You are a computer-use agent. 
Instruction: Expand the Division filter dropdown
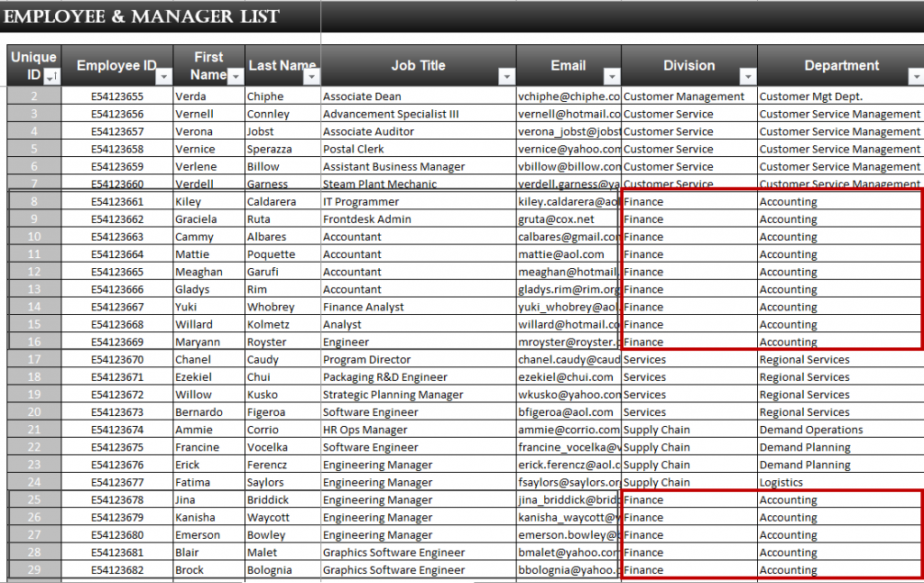pos(747,77)
